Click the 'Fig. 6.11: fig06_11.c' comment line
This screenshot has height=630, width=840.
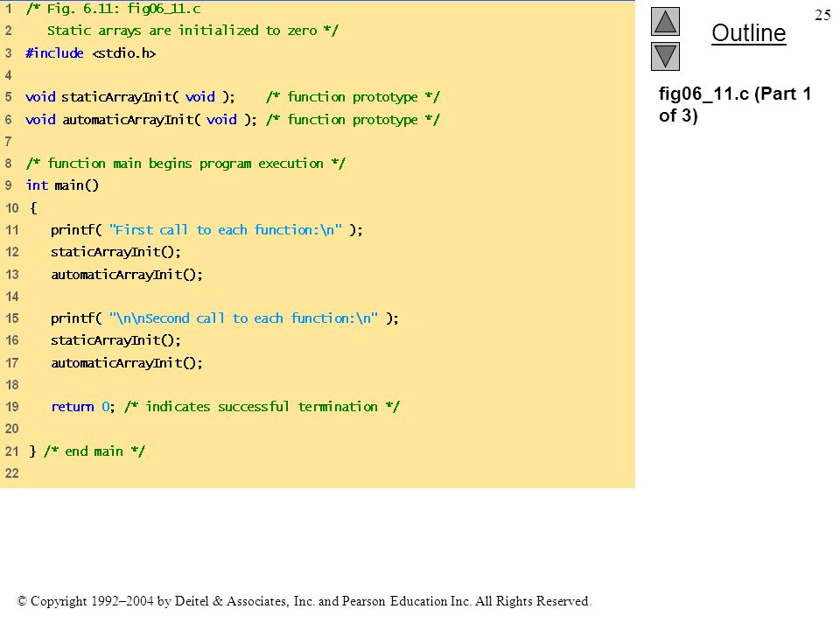pos(113,9)
